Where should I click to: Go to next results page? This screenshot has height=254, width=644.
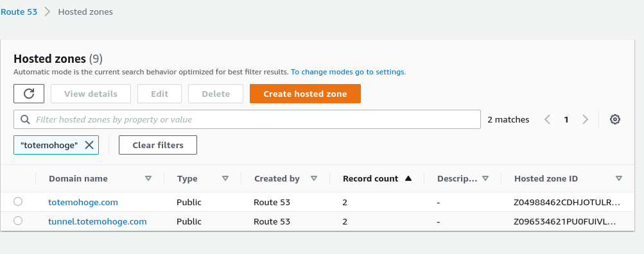(586, 119)
